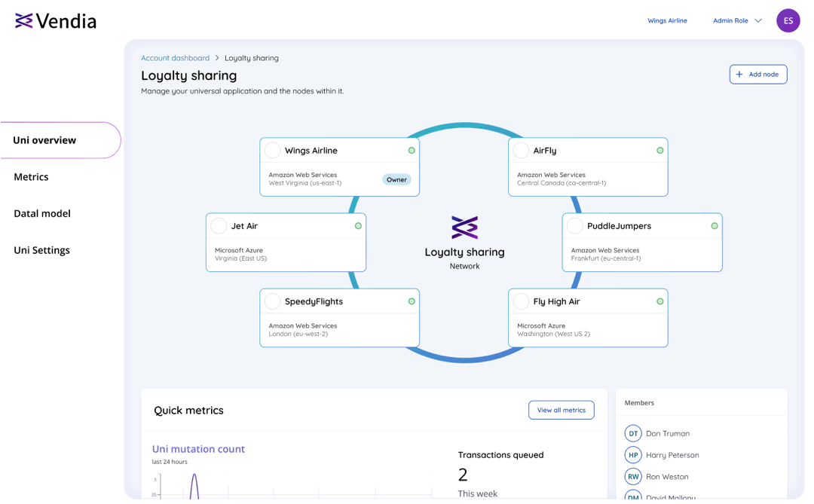Click the Fly High Air node title
This screenshot has width=814, height=504.
[556, 301]
